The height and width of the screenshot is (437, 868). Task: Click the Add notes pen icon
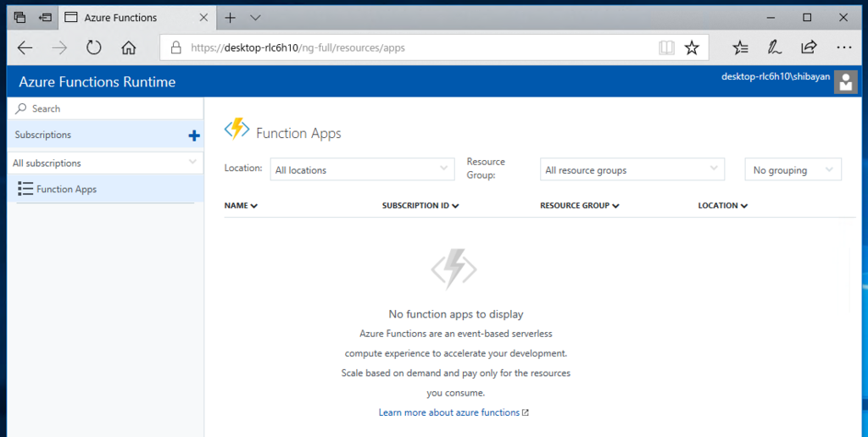point(775,47)
